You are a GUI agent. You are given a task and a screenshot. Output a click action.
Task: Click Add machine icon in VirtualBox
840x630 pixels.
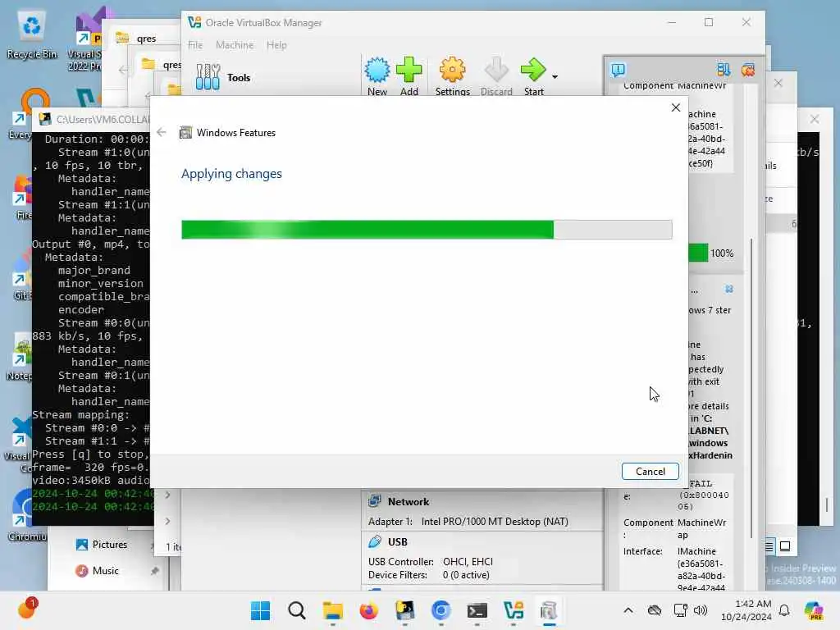click(x=409, y=76)
